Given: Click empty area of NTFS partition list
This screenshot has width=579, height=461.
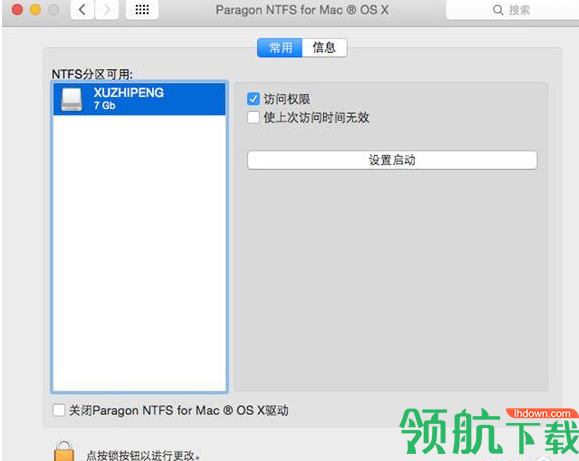Looking at the screenshot, I should point(140,253).
